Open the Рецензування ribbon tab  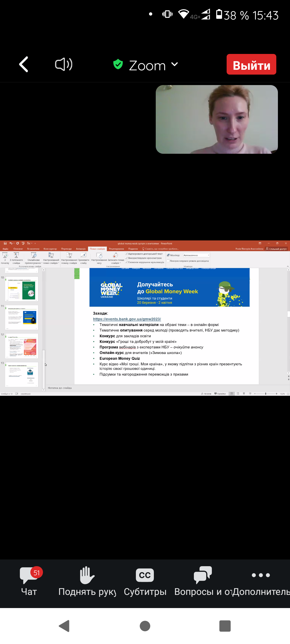[x=116, y=249]
